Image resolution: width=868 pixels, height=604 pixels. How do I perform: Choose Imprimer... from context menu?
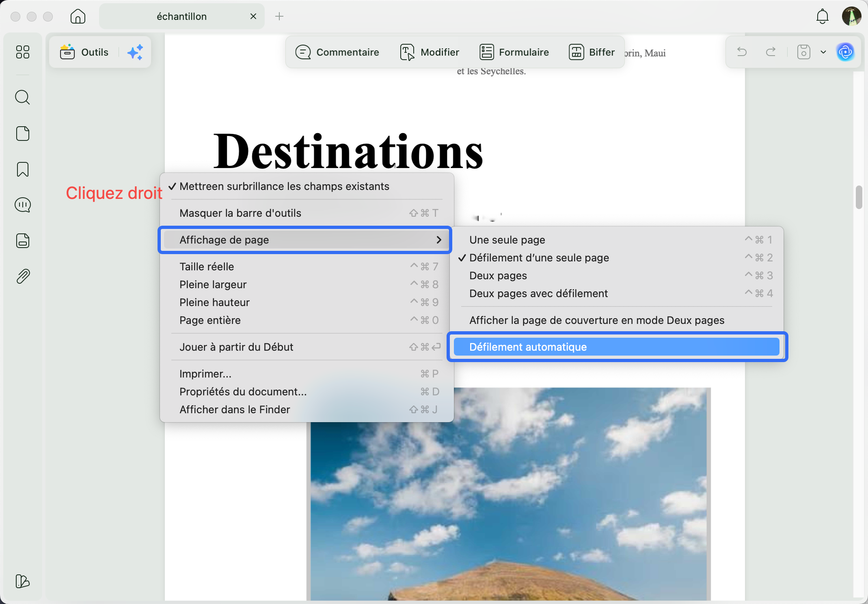click(x=307, y=374)
